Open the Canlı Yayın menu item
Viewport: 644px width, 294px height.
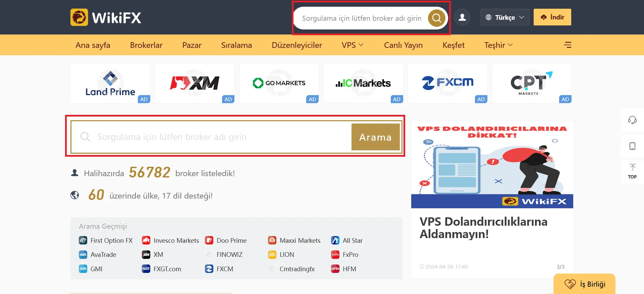point(403,45)
